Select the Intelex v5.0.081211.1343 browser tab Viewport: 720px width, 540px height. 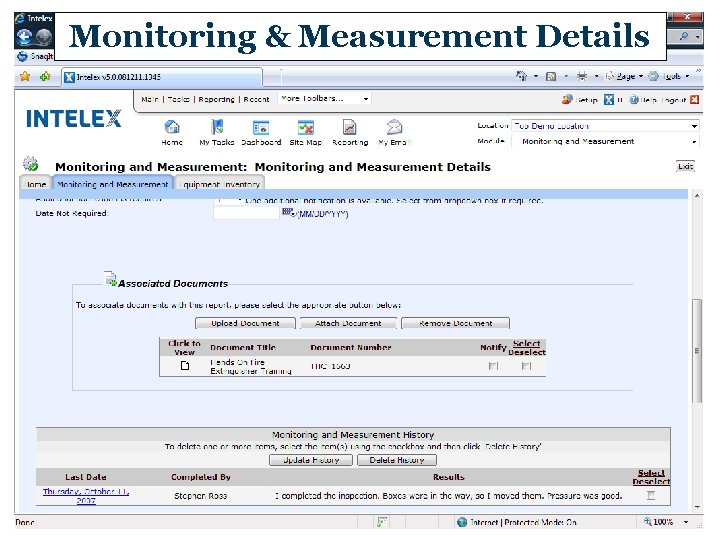pyautogui.click(x=162, y=77)
